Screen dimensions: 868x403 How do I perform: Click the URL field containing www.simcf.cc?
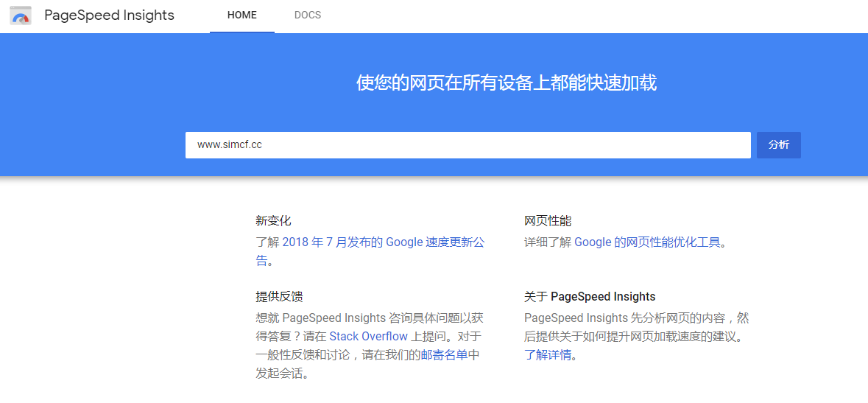pyautogui.click(x=467, y=145)
